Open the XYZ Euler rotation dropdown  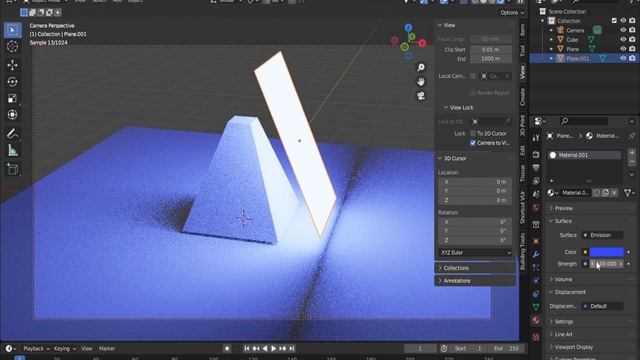pyautogui.click(x=476, y=253)
